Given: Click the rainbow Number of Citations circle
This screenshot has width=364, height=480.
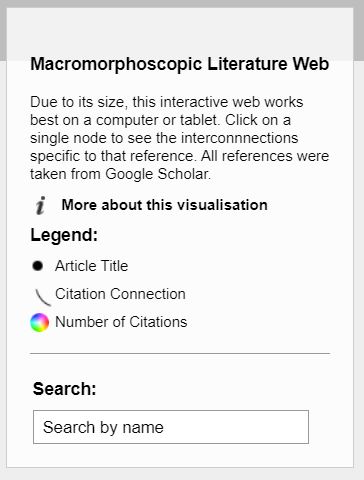Looking at the screenshot, I should (40, 323).
